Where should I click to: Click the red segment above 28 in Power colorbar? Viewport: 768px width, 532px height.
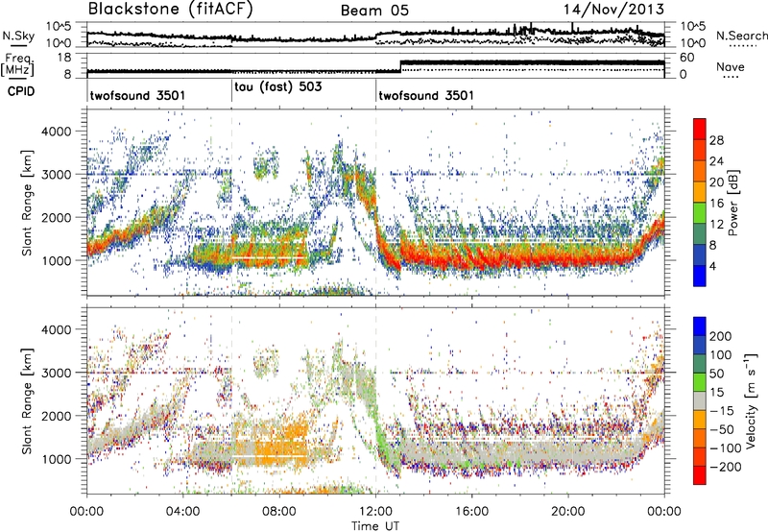click(700, 130)
